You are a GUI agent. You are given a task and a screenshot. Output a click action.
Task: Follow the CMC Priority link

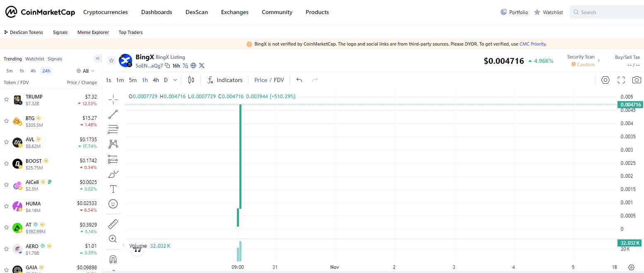[532, 44]
